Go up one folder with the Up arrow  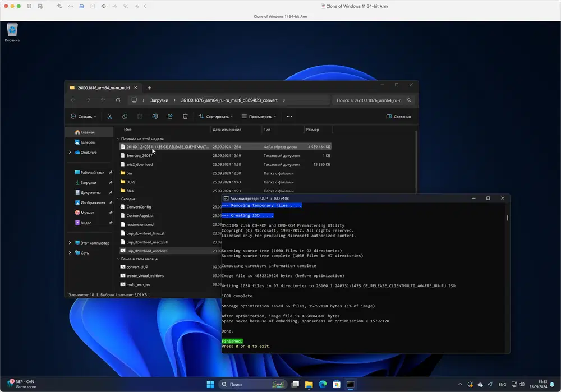[x=103, y=100]
